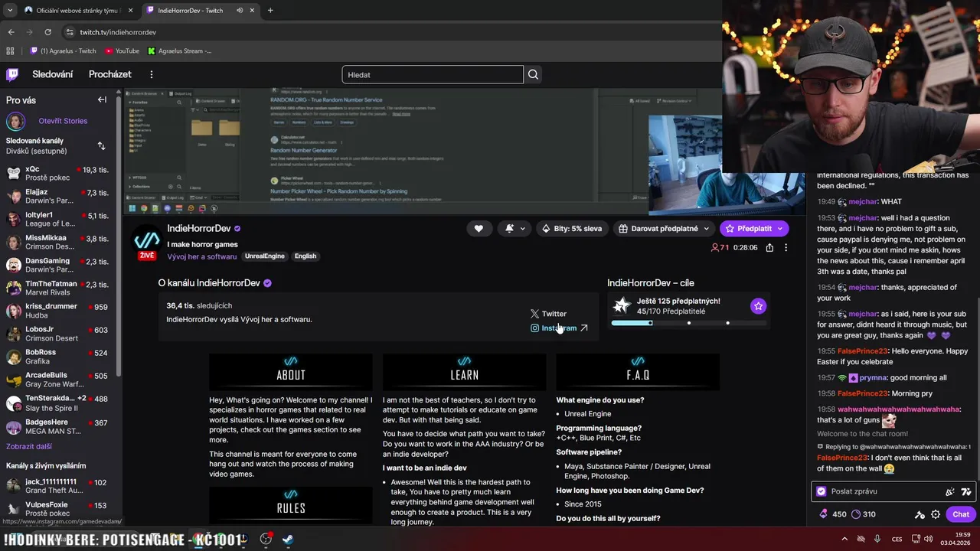
Task: Share the stream using share icon
Action: point(769,247)
